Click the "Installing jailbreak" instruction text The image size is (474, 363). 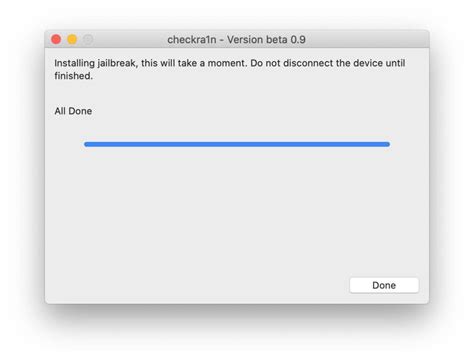point(95,63)
